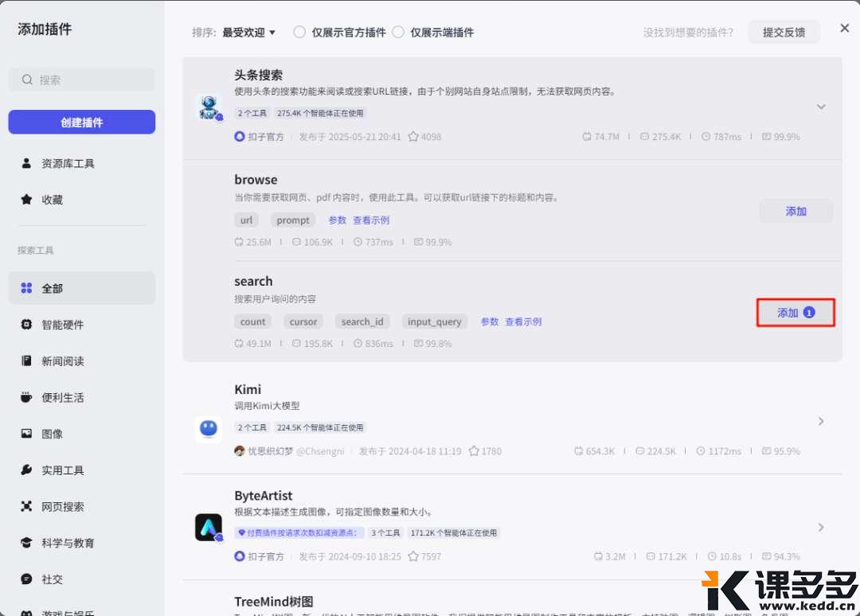Expand the Kimi plugin row
This screenshot has width=860, height=616.
pos(821,421)
